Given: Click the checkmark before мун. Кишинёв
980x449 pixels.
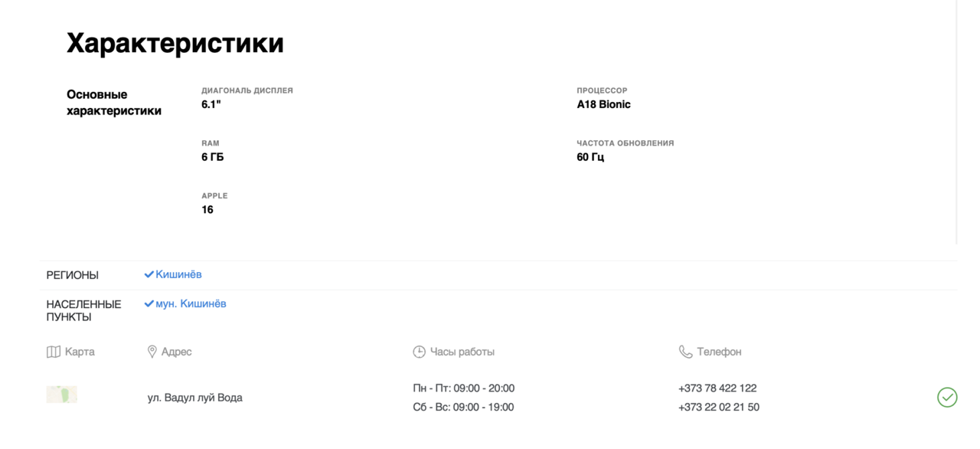Looking at the screenshot, I should pos(149,303).
